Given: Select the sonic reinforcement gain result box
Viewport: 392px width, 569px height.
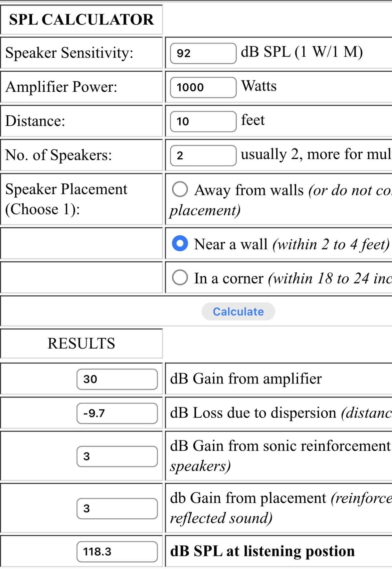Looking at the screenshot, I should pyautogui.click(x=117, y=456).
